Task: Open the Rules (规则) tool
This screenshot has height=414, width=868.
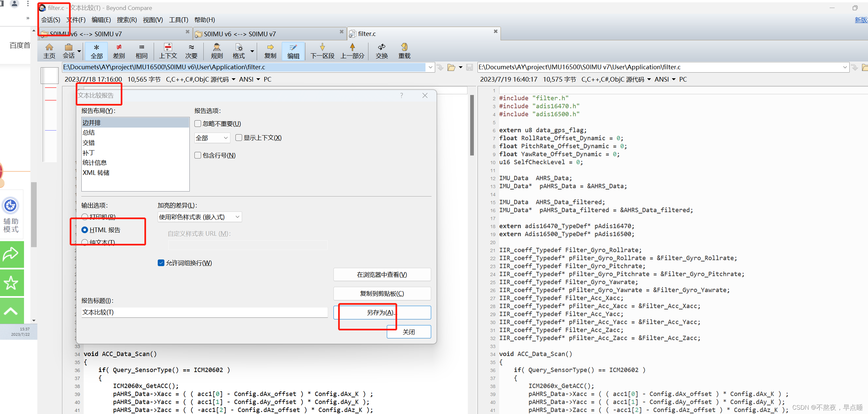Action: 217,51
